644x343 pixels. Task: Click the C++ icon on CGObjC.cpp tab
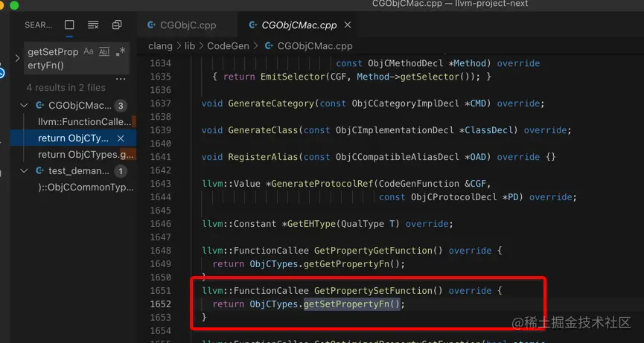pyautogui.click(x=152, y=25)
